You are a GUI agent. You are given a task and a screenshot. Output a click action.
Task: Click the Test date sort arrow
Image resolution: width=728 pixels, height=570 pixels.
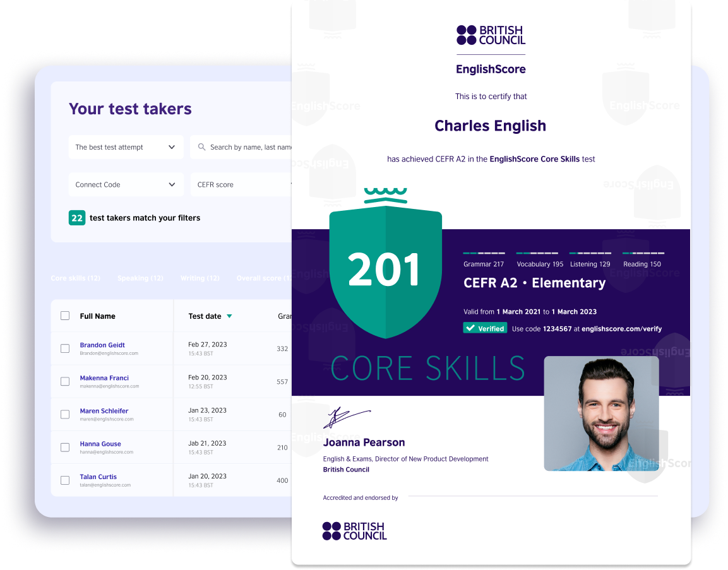tap(229, 316)
